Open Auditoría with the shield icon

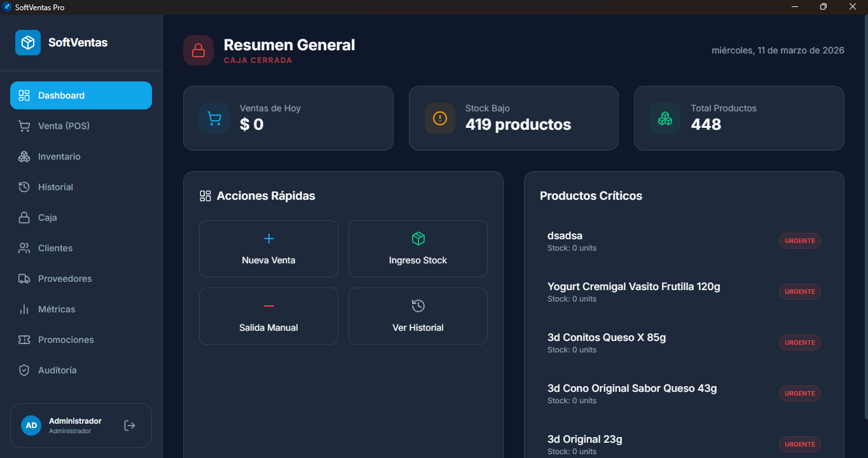tap(24, 370)
